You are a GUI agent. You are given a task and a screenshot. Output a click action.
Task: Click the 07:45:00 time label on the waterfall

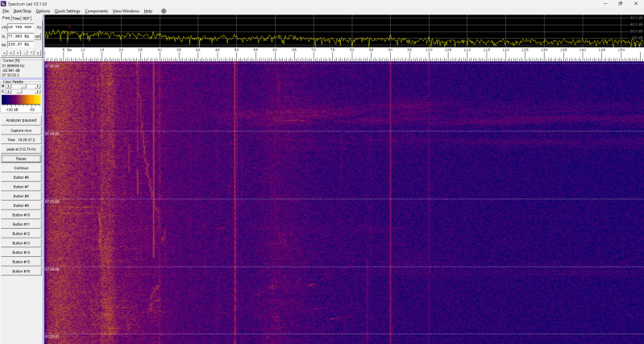pyautogui.click(x=52, y=66)
